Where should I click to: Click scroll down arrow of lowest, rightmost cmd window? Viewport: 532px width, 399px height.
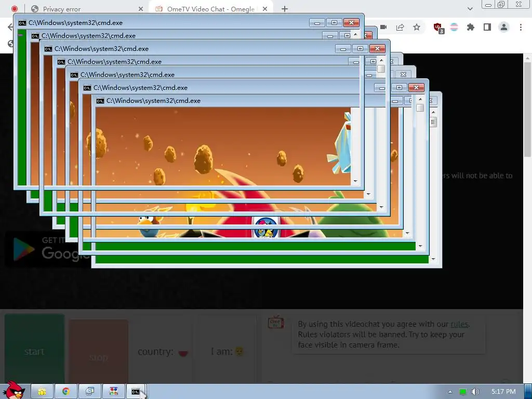pos(433,260)
